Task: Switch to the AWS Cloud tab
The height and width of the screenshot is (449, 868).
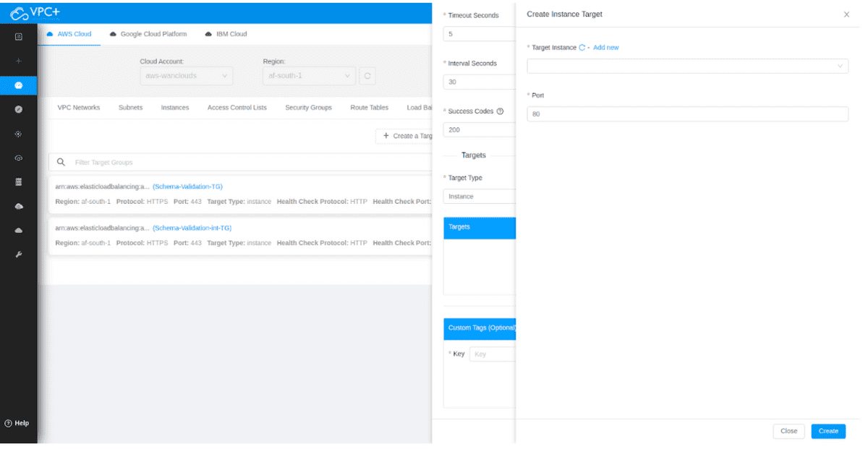Action: point(69,34)
